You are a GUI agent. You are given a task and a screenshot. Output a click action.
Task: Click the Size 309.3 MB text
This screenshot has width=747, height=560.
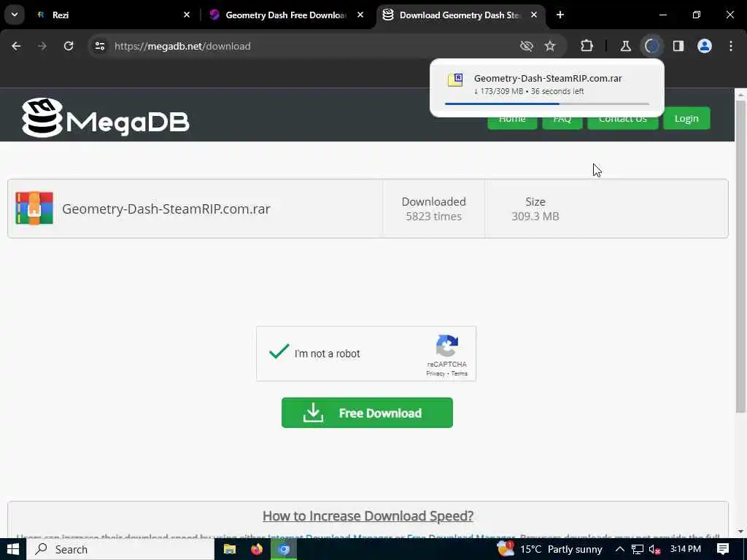click(x=535, y=209)
